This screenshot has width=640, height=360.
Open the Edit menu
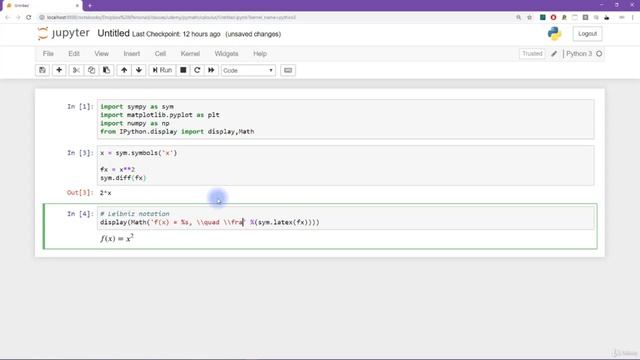click(74, 54)
